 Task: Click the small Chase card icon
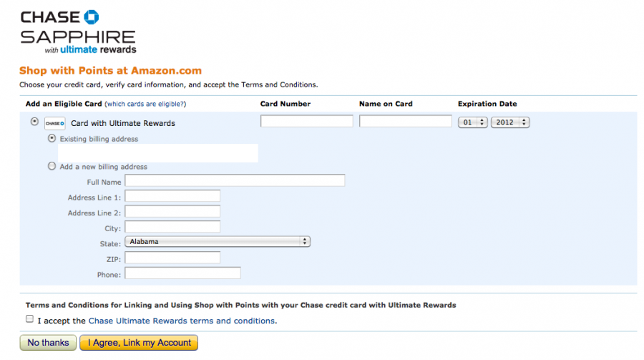(55, 123)
